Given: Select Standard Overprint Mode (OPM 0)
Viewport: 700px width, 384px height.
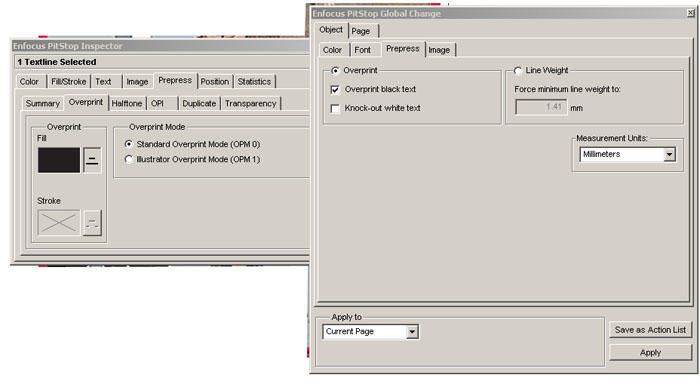Looking at the screenshot, I should 192,144.
